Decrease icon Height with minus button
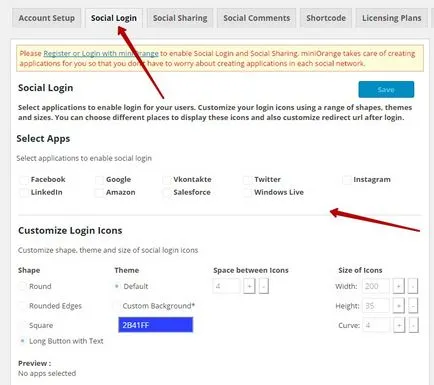The height and width of the screenshot is (385, 434). click(x=413, y=306)
